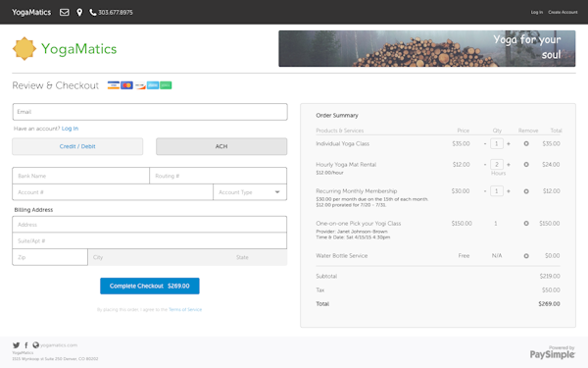Remove Individual Yoga Class from order
This screenshot has width=588, height=368.
(x=526, y=144)
